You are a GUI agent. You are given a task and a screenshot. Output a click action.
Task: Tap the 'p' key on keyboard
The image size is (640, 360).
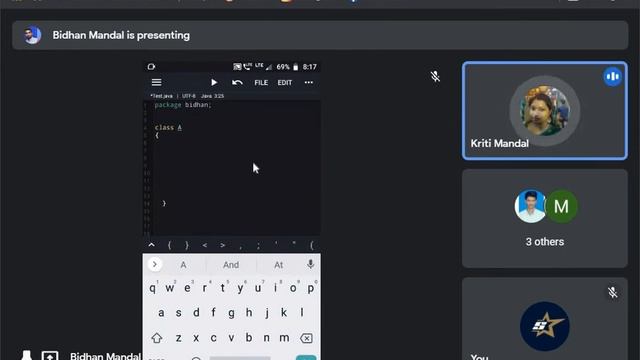[x=311, y=288]
